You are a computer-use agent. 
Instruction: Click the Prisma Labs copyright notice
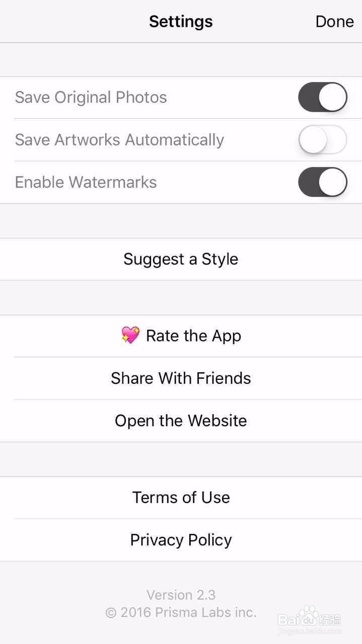pos(181,612)
